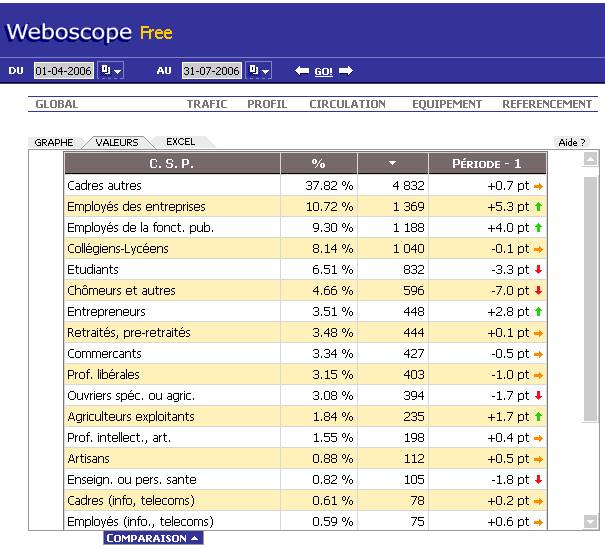Click the stable arrow for Prof. libérales
605x549 pixels.
tap(538, 375)
